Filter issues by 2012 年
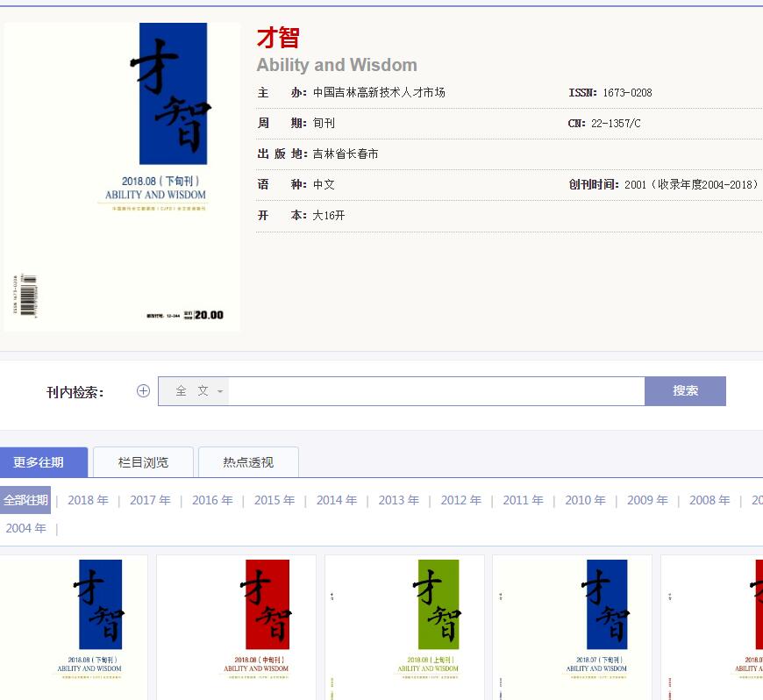This screenshot has height=700, width=763. 461,500
